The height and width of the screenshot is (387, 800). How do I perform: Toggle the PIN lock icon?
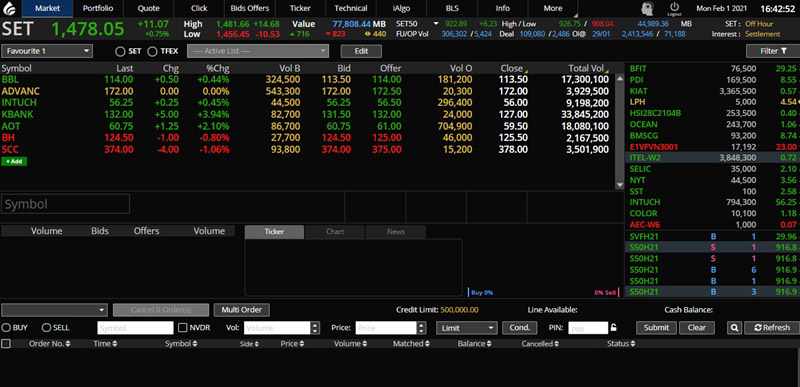[614, 328]
